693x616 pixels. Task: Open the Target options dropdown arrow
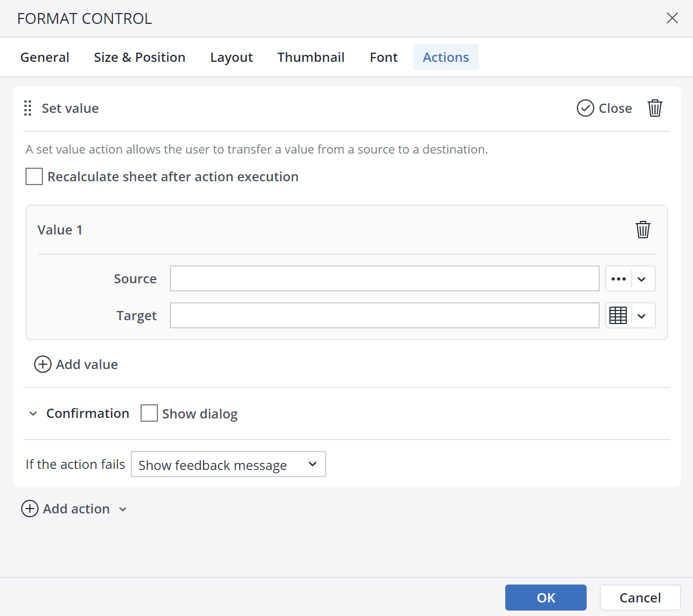[642, 315]
